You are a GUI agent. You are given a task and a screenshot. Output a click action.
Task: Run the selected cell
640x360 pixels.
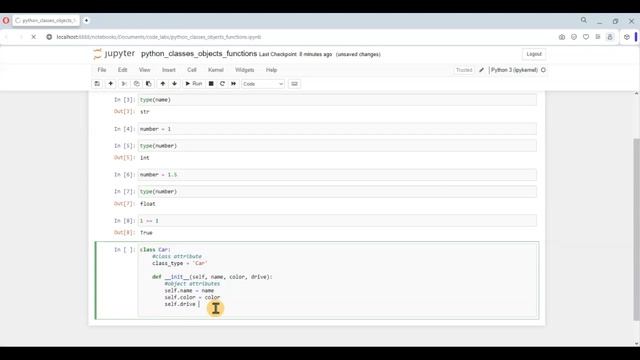(x=194, y=84)
